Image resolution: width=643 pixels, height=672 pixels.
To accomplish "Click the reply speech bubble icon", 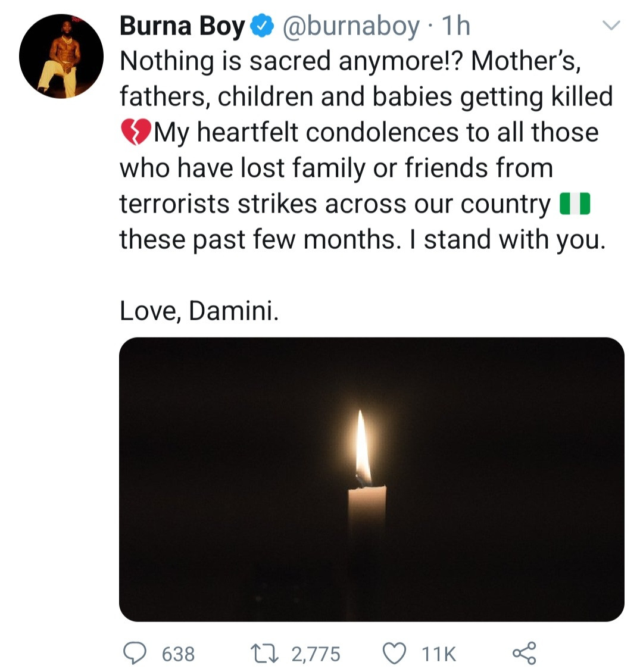I will point(136,653).
